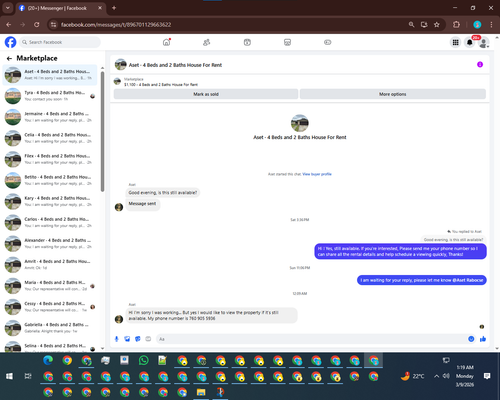
Task: Click the blue 'I am waiting for your reply' message
Action: 422,280
